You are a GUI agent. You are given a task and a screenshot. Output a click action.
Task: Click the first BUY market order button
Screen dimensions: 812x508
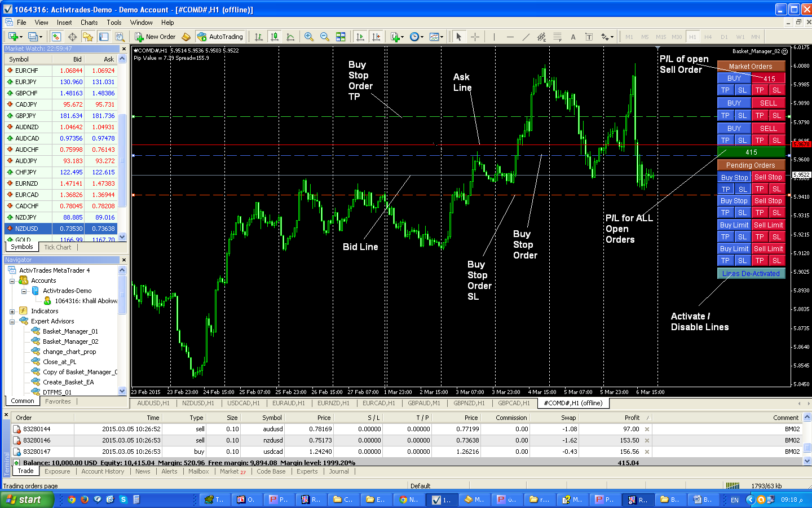[x=734, y=78]
